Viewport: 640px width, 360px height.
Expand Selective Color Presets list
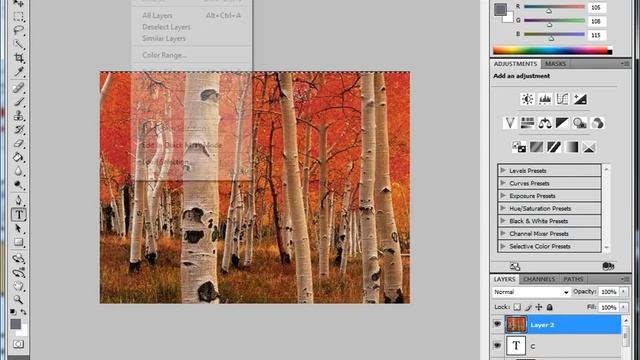tap(503, 246)
